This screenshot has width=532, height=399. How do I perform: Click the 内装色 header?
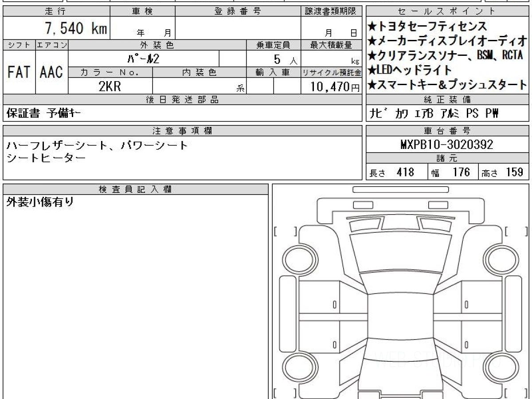[x=199, y=72]
